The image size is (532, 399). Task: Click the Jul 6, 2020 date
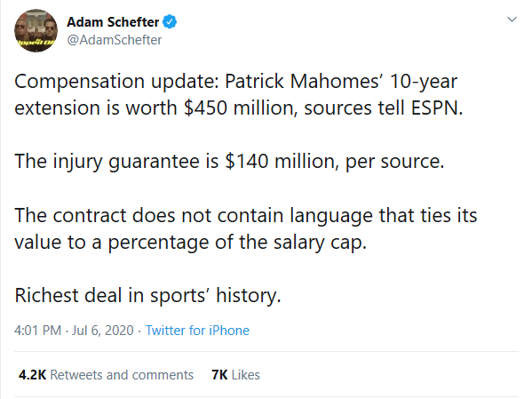click(x=102, y=331)
